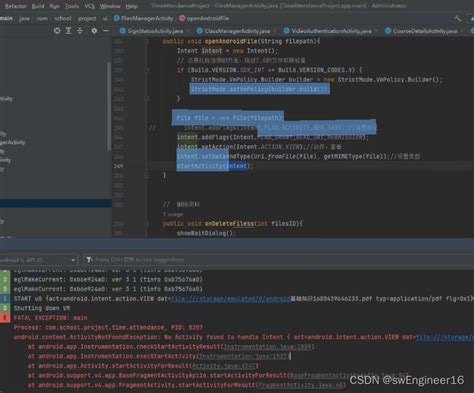Screen dimensions: 474x393
Task: Switch to CourseDetailsActivity.java tab
Action: [x=425, y=31]
